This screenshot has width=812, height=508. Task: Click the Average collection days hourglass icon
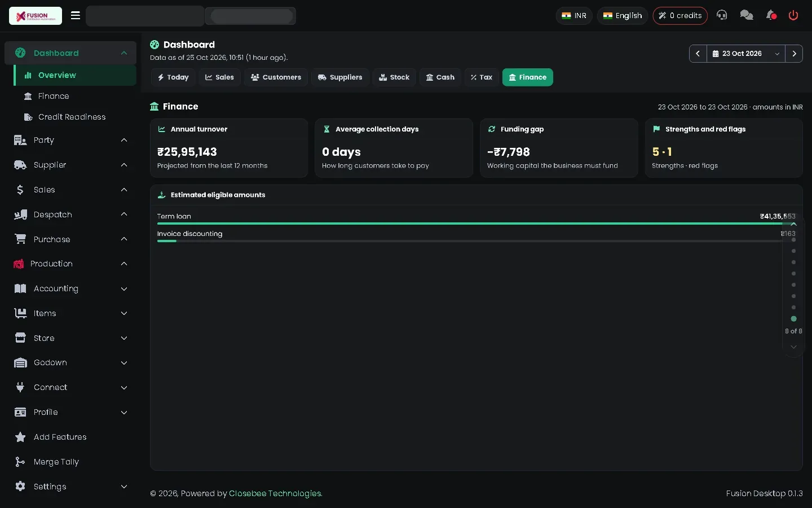coord(326,129)
